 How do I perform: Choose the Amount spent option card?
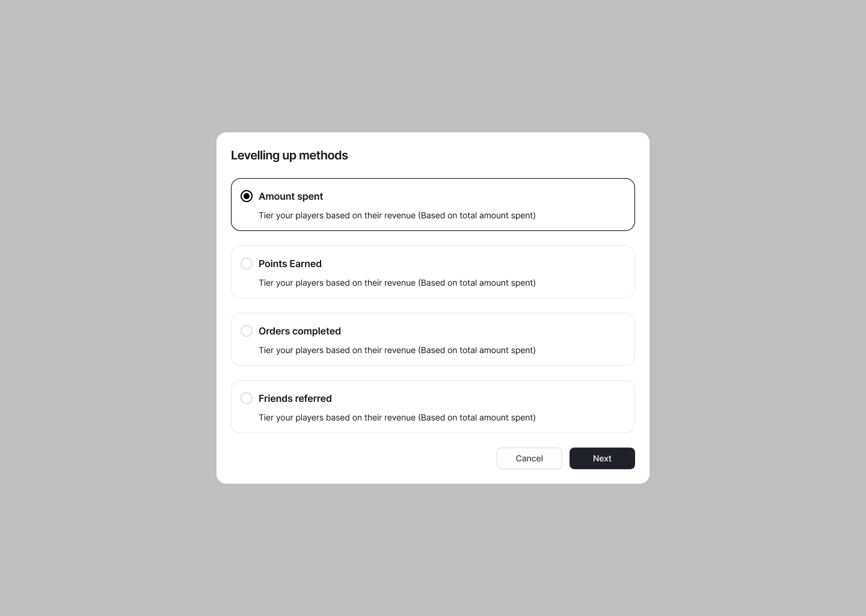point(432,205)
